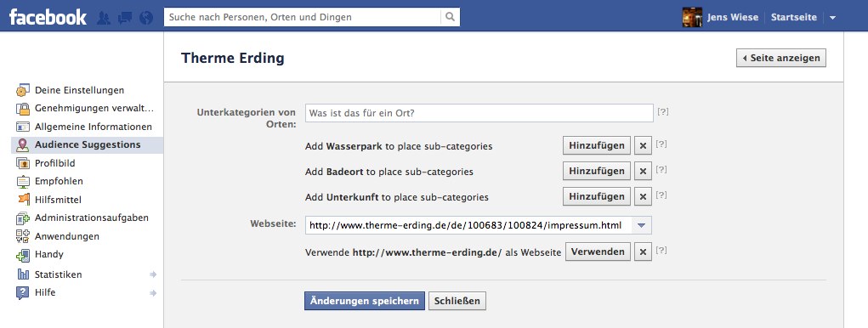The image size is (868, 328).
Task: Click the Allgemeine Informationen icon
Action: click(x=23, y=127)
